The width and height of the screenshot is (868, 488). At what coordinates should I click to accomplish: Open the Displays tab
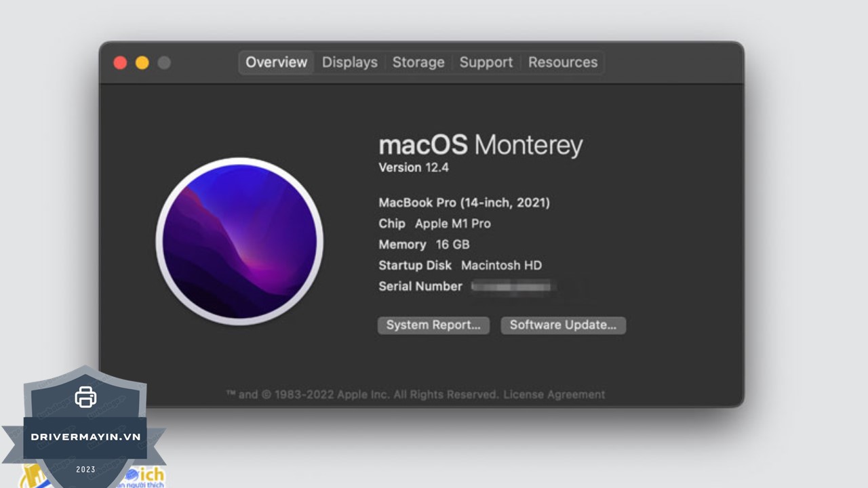pyautogui.click(x=349, y=62)
